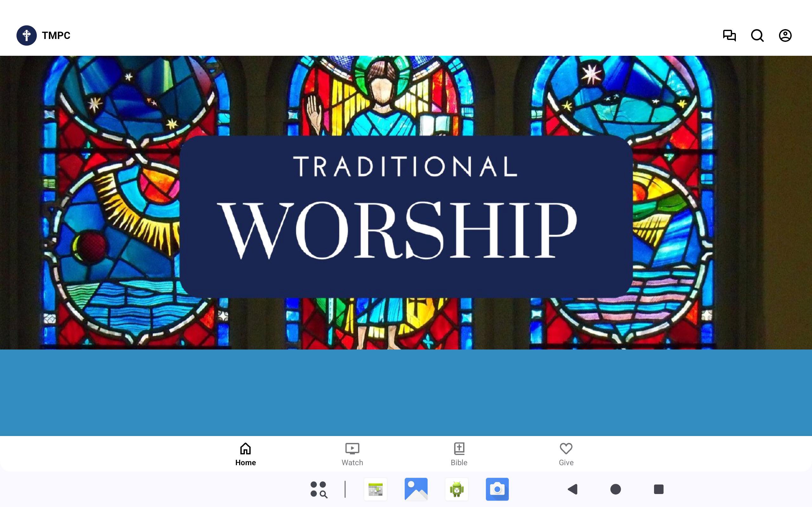Launch the gallery photos app
This screenshot has width=812, height=507.
[416, 489]
